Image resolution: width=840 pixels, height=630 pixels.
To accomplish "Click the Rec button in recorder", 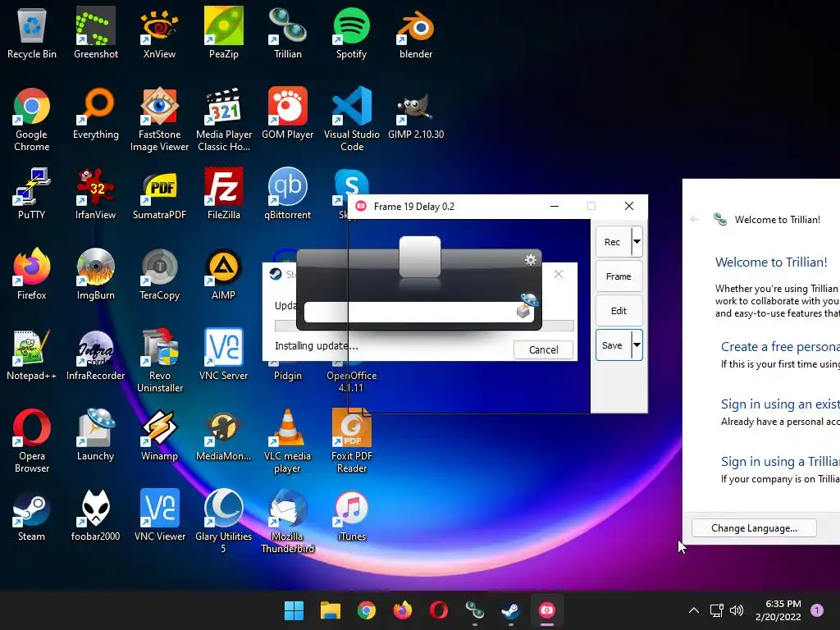I will click(x=612, y=242).
